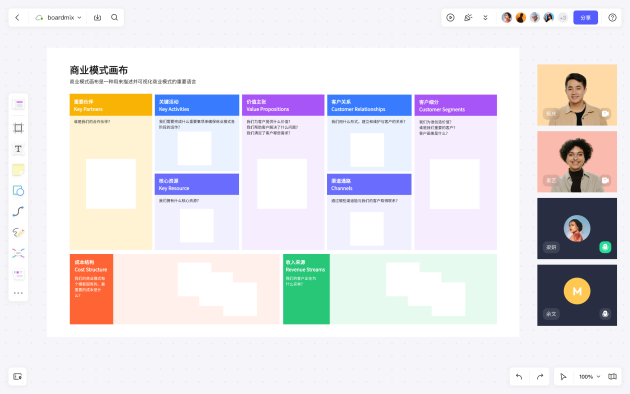
Task: Start presentation with the play icon
Action: tap(450, 18)
